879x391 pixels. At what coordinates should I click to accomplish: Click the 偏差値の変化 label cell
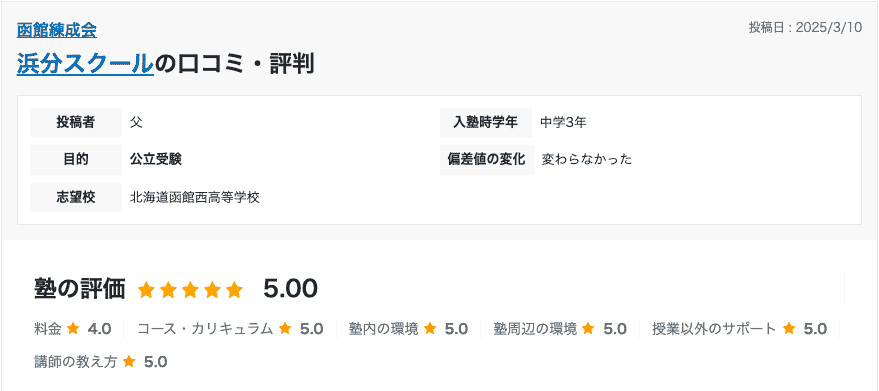[487, 160]
